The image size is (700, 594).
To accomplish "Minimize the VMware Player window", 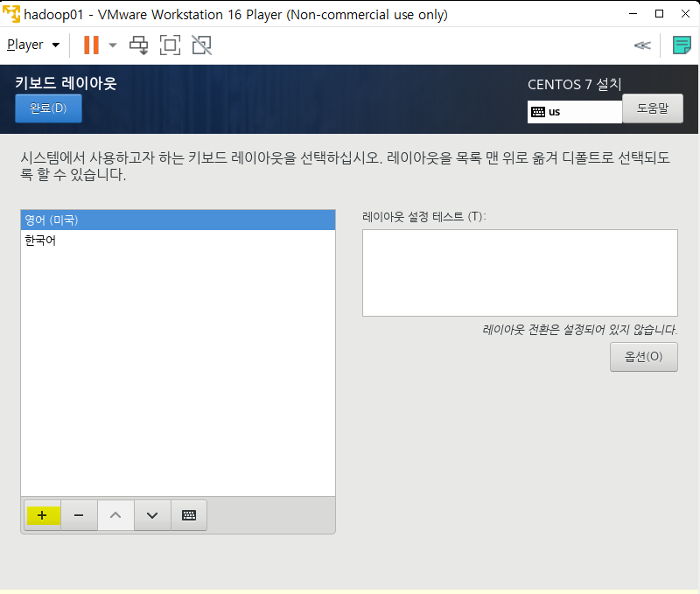I will click(x=633, y=14).
